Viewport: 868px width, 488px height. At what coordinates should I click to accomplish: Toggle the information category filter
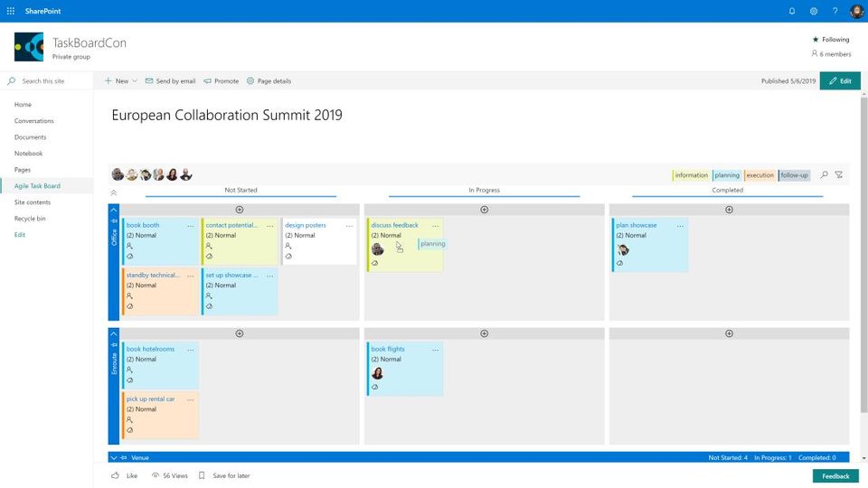(690, 175)
